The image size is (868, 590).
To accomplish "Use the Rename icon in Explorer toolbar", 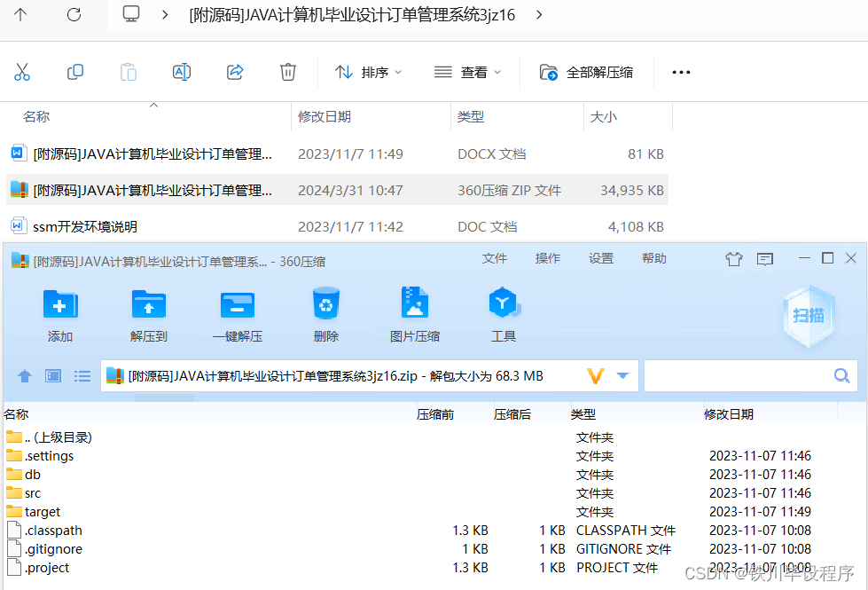I will pos(182,72).
